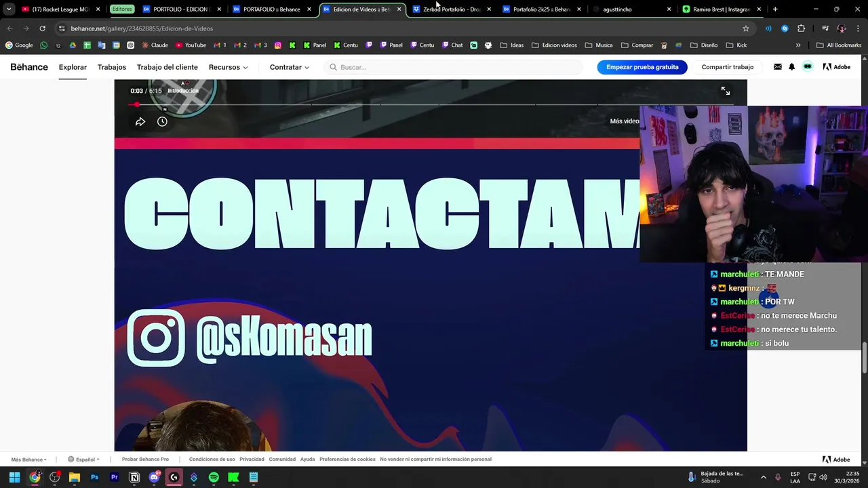This screenshot has height=488, width=868.
Task: Switch to the Portafolio 2k25 tab
Action: click(541, 9)
